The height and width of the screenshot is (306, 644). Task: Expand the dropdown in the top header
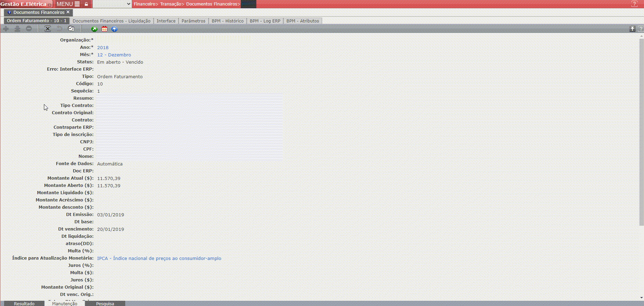[x=112, y=4]
